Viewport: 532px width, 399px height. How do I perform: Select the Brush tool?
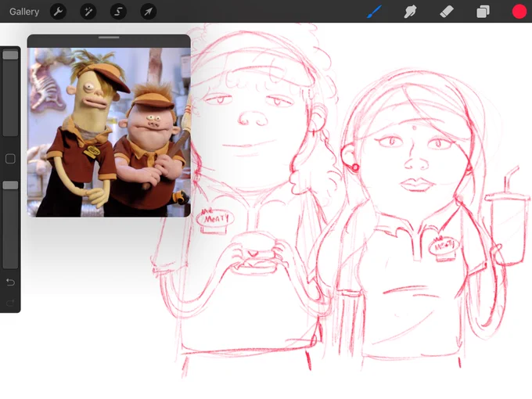pos(375,12)
